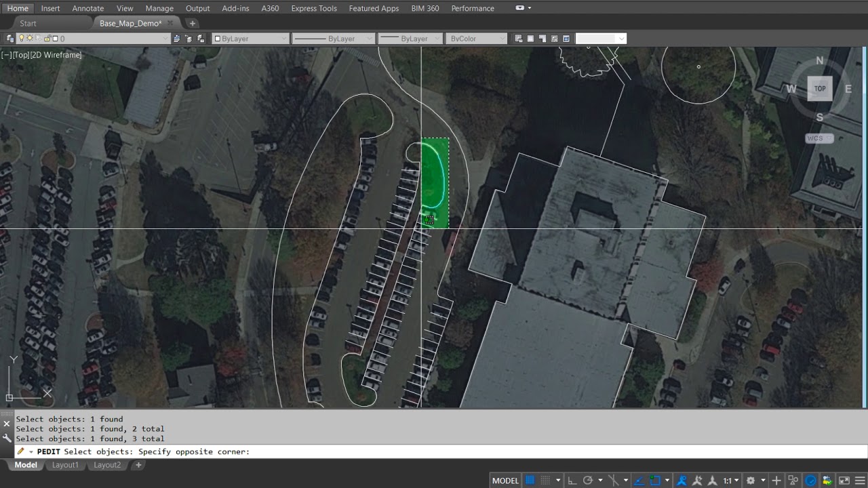Screen dimensions: 868x488
Task: Click TOP face on ViewCube
Action: point(820,88)
